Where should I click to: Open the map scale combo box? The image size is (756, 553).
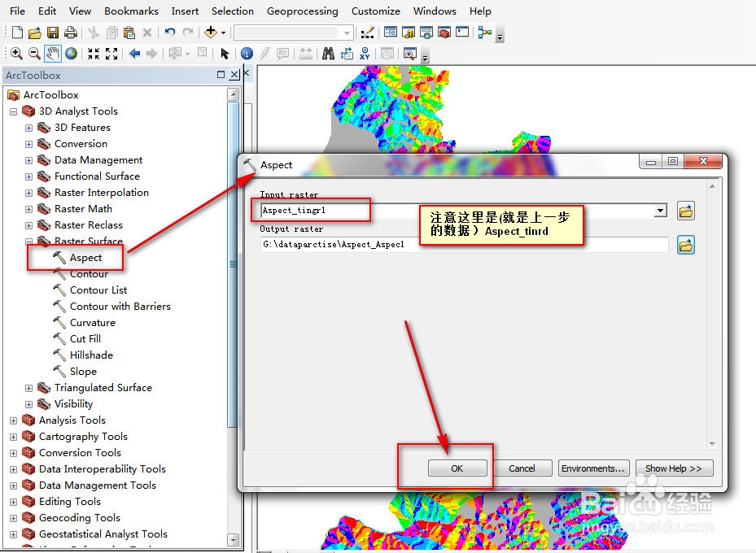[293, 33]
